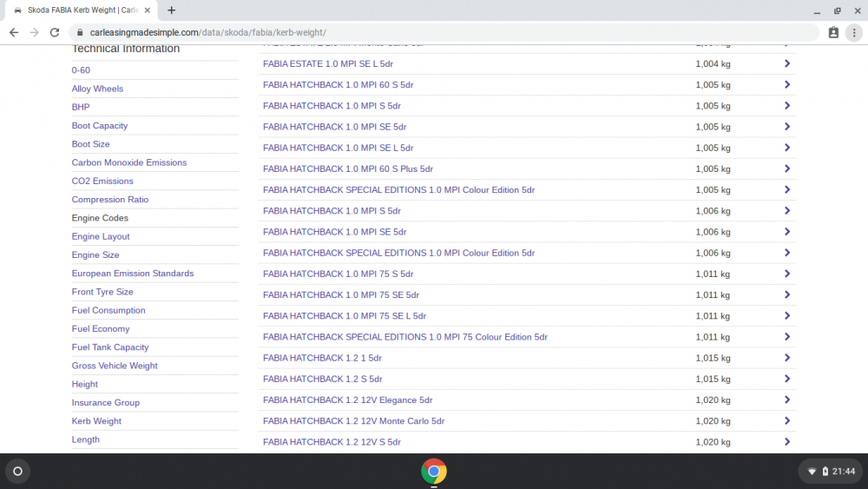The image size is (868, 489).
Task: Expand chevron for 1.0 MPI 75 S 5dr
Action: click(x=786, y=274)
